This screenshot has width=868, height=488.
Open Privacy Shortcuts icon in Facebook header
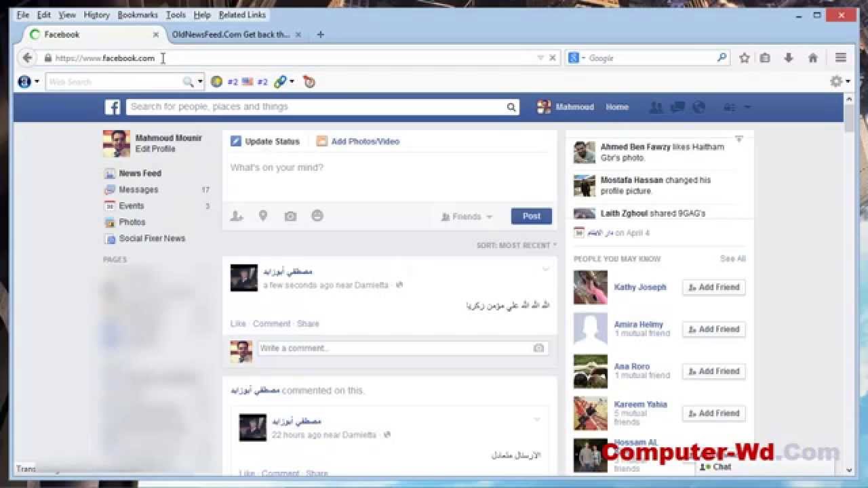tap(730, 107)
